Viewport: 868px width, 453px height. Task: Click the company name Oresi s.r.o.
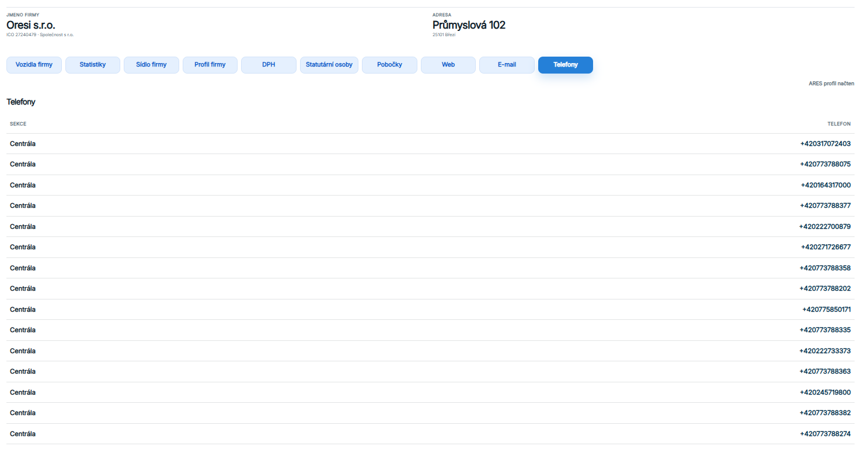31,25
